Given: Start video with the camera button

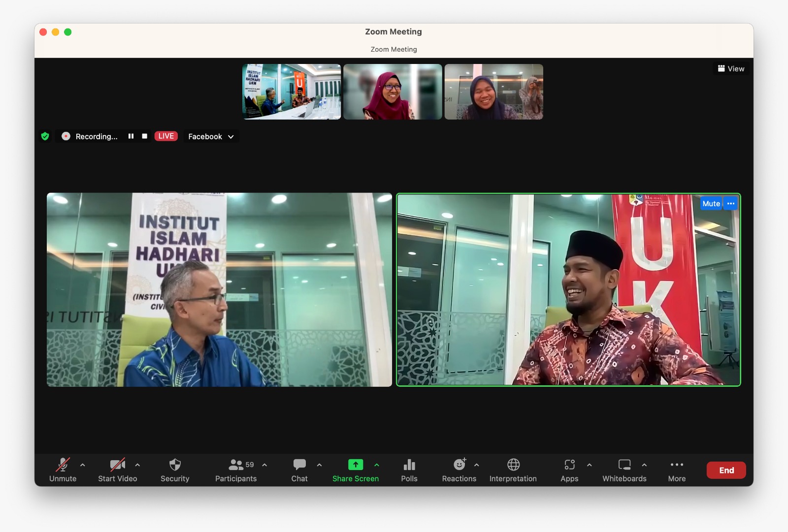Looking at the screenshot, I should (x=117, y=470).
